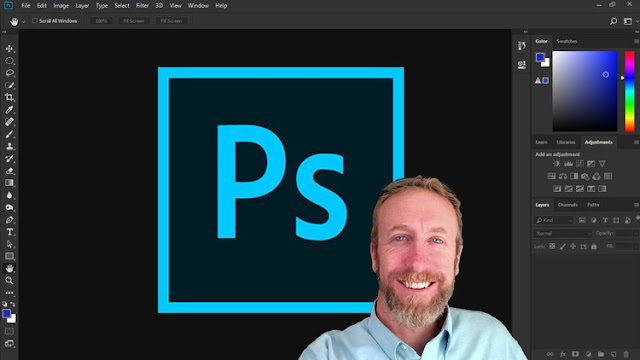Open Hand tool preset picker arrow
This screenshot has height=360, width=640.
click(x=23, y=22)
